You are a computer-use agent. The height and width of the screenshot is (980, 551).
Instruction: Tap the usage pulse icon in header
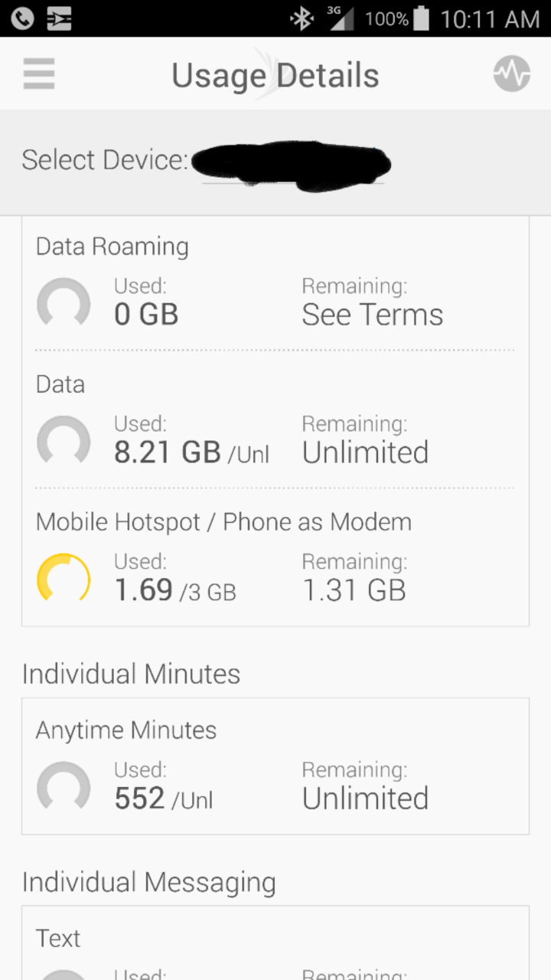(x=512, y=74)
